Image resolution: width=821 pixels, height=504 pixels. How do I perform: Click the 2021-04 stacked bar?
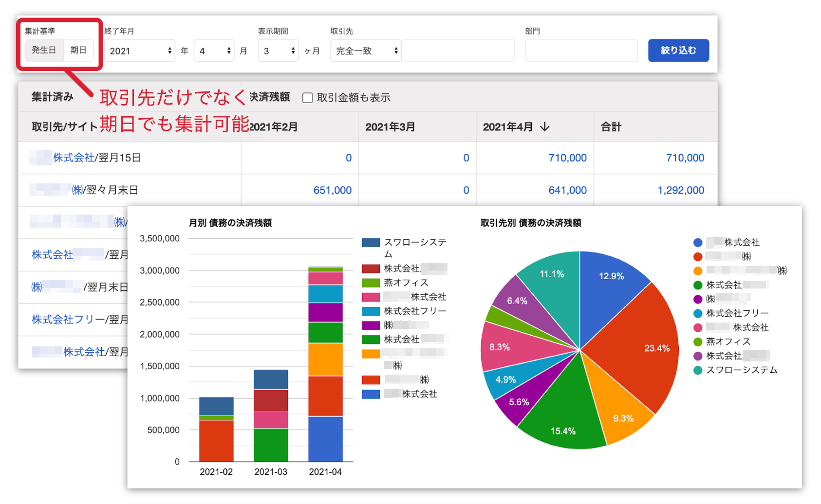[x=325, y=364]
